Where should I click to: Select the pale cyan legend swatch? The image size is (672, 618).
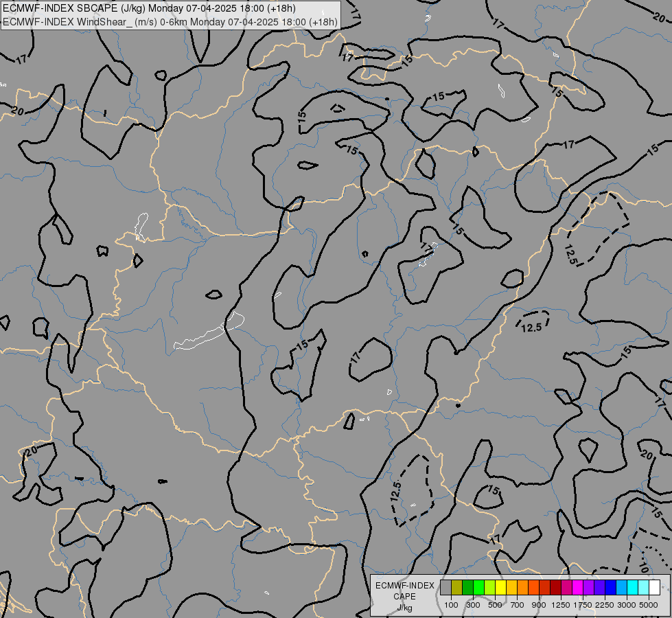pos(643,588)
